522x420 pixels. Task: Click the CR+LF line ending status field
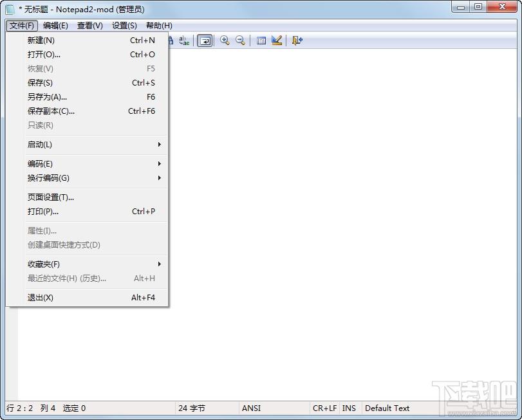click(324, 408)
